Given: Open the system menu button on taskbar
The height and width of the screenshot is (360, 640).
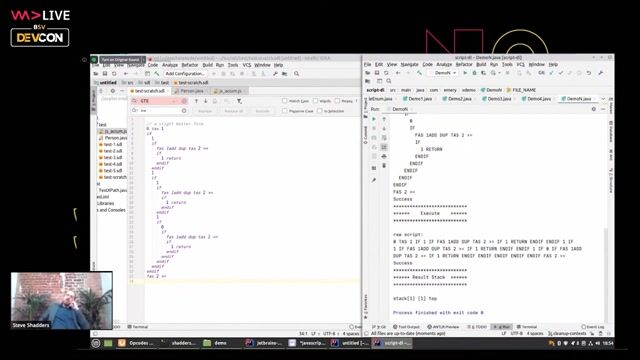Looking at the screenshot, I should pyautogui.click(x=96, y=343).
